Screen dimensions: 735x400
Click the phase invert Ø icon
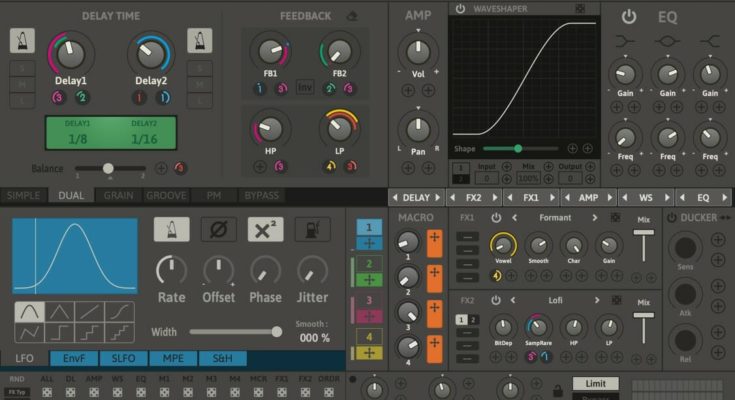[x=219, y=230]
